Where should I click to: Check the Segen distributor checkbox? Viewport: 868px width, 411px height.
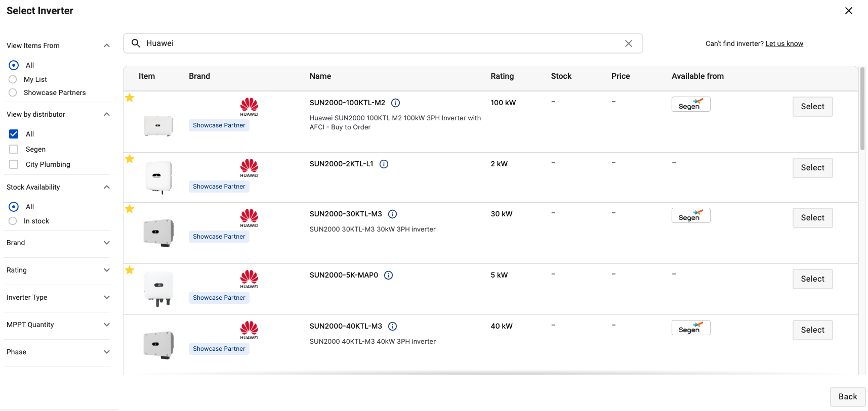click(x=14, y=149)
